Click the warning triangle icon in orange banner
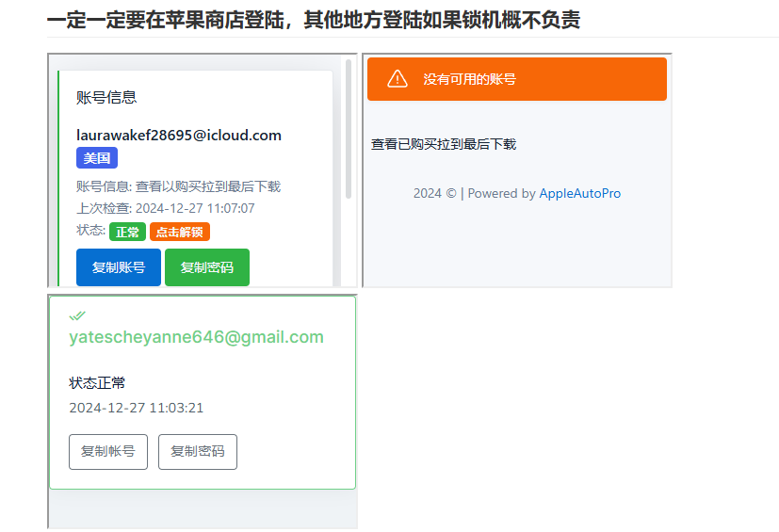This screenshot has width=779, height=532. tap(398, 79)
